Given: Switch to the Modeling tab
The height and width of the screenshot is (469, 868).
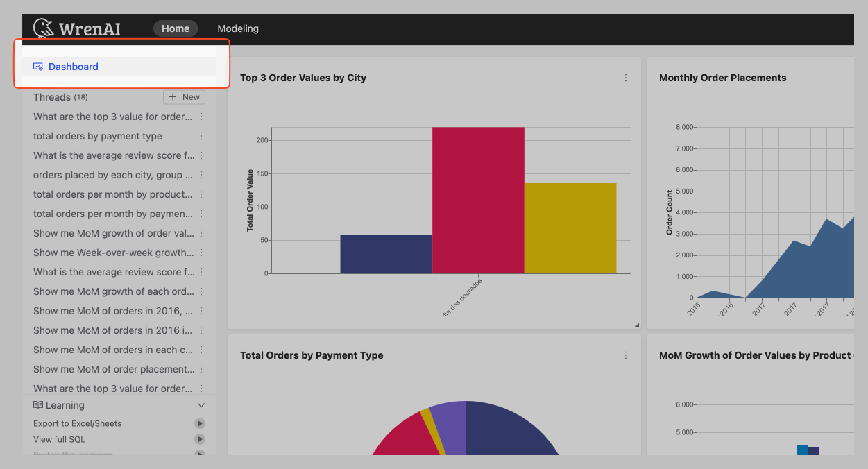Looking at the screenshot, I should 238,28.
